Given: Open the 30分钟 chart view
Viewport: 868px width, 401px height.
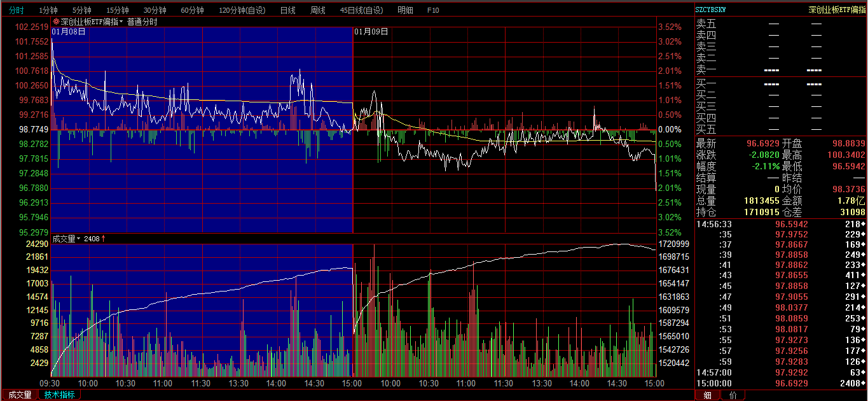Looking at the screenshot, I should [x=155, y=10].
